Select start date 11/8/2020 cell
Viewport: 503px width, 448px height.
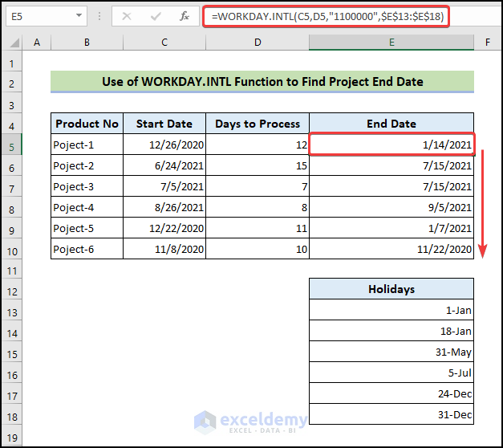point(164,249)
